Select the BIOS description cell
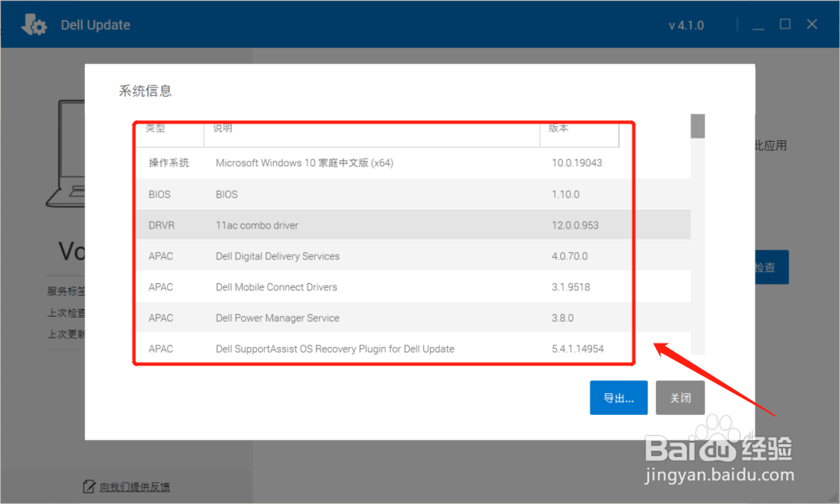 (227, 194)
